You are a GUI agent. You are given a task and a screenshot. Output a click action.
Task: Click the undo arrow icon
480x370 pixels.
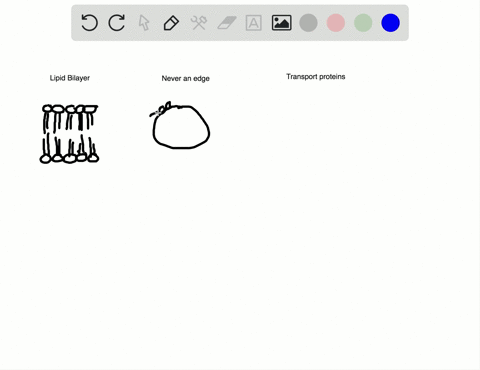click(89, 23)
